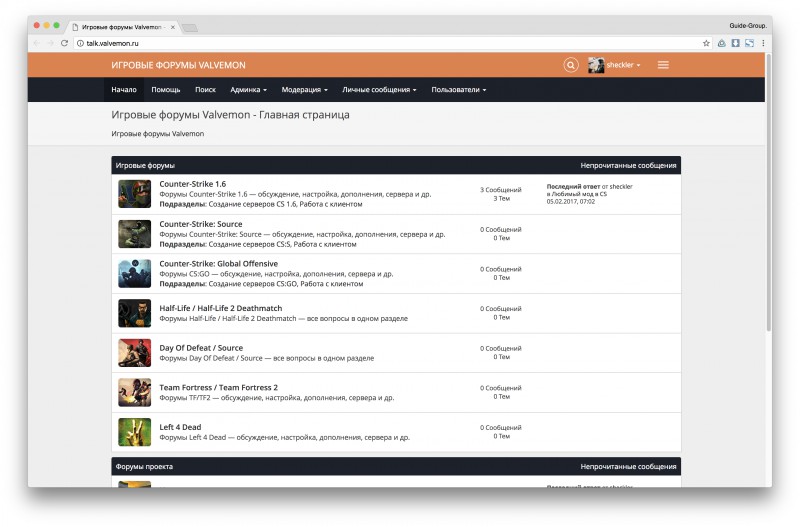Open the hamburger menu in the orange header
Viewport: 800px width, 527px height.
click(663, 65)
